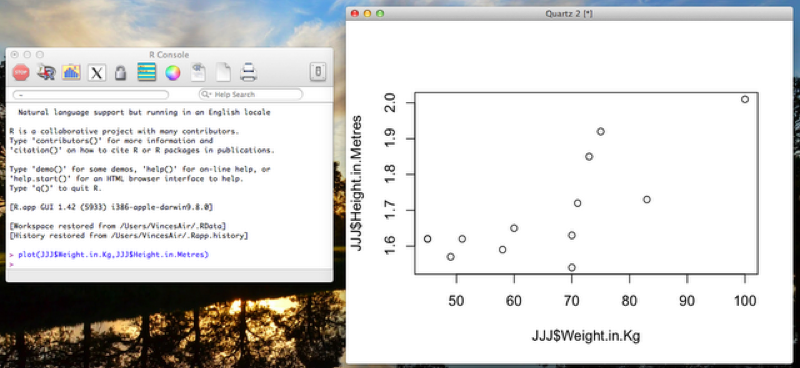The height and width of the screenshot is (368, 800).
Task: Click the printer icon
Action: (248, 72)
